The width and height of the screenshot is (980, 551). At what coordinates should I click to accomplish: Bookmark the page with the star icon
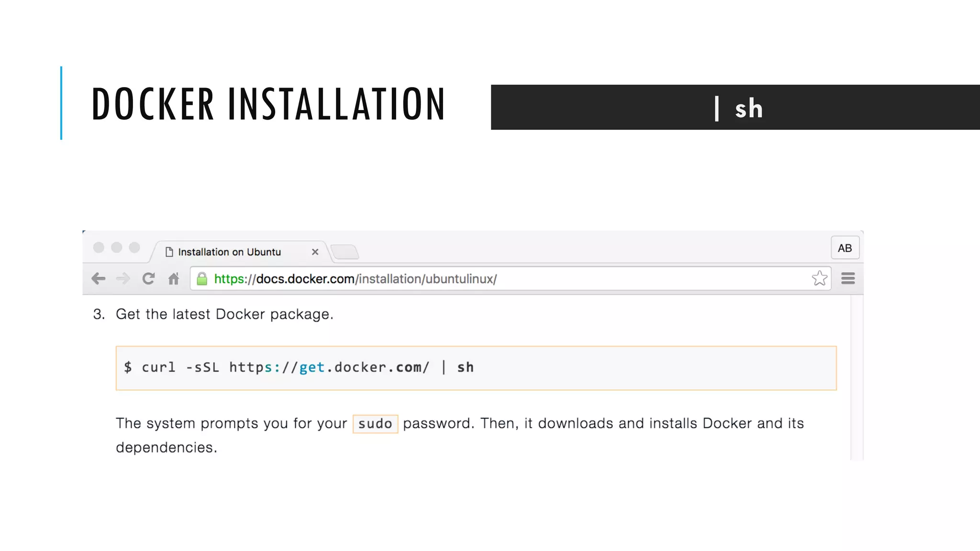coord(819,278)
